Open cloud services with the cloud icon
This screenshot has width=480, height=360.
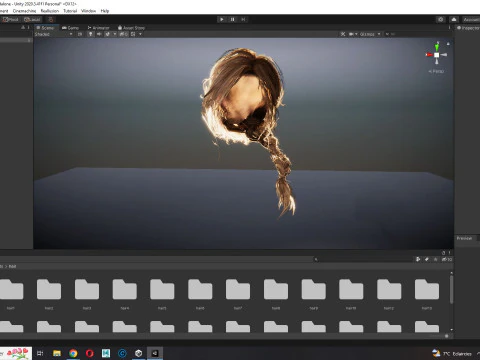(454, 19)
